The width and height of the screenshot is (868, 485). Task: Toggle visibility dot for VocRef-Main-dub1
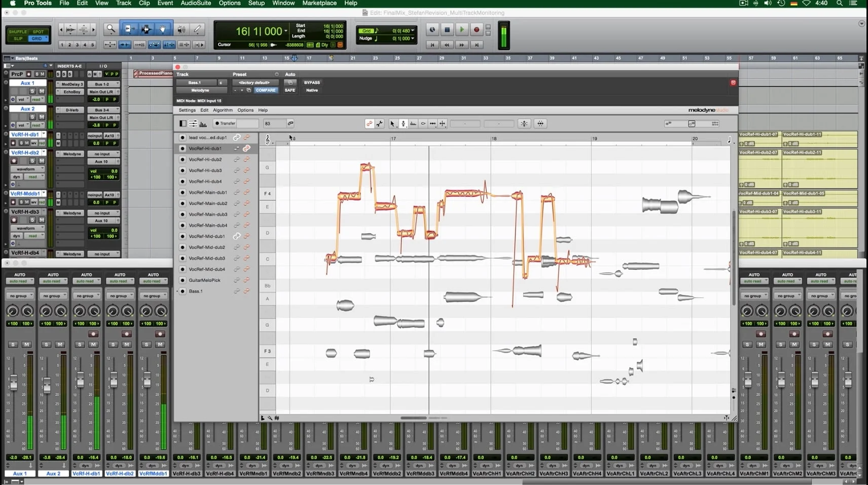tap(183, 192)
